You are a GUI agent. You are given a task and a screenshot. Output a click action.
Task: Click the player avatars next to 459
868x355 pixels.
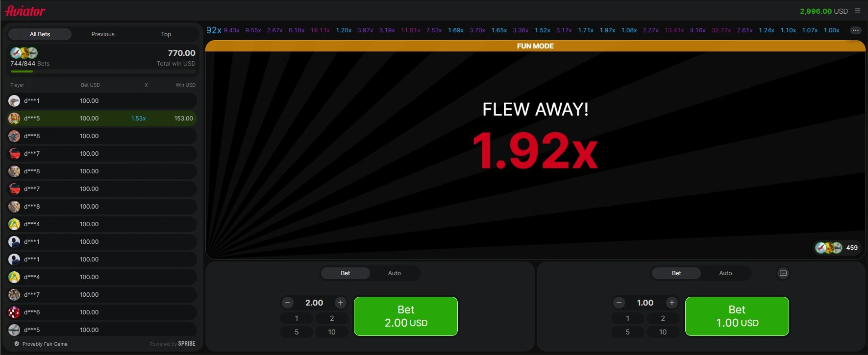pyautogui.click(x=828, y=248)
